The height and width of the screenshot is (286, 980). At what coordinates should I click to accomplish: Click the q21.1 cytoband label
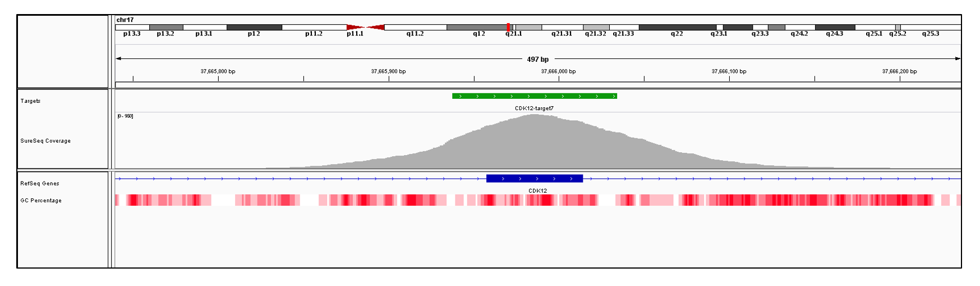point(514,34)
